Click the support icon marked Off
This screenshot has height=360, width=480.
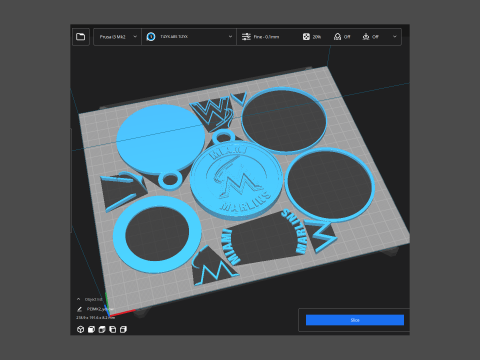coord(337,37)
